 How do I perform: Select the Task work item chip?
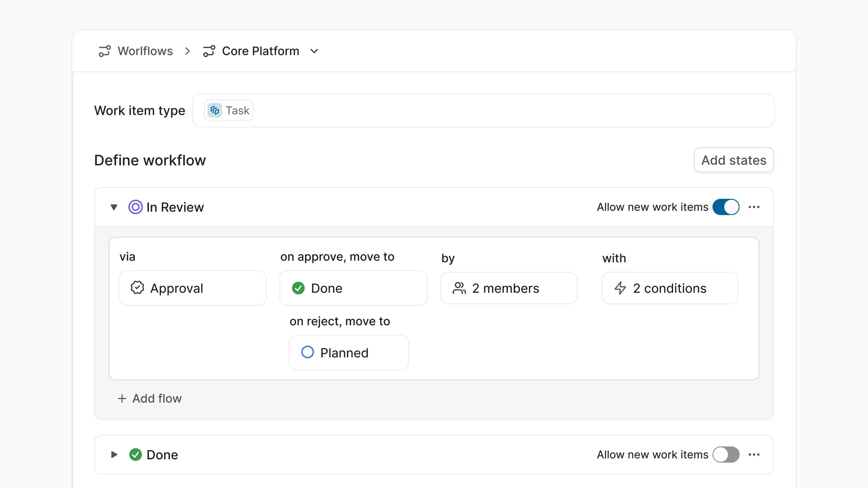click(x=229, y=110)
